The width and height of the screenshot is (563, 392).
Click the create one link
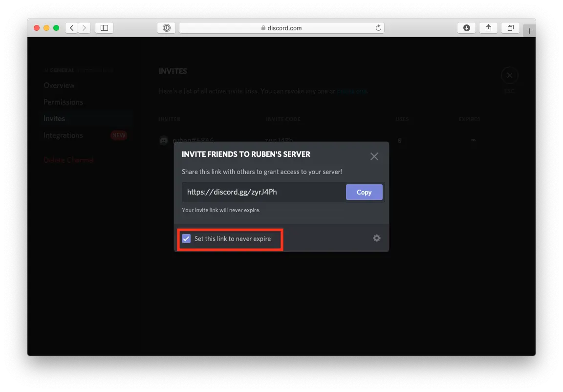[351, 91]
